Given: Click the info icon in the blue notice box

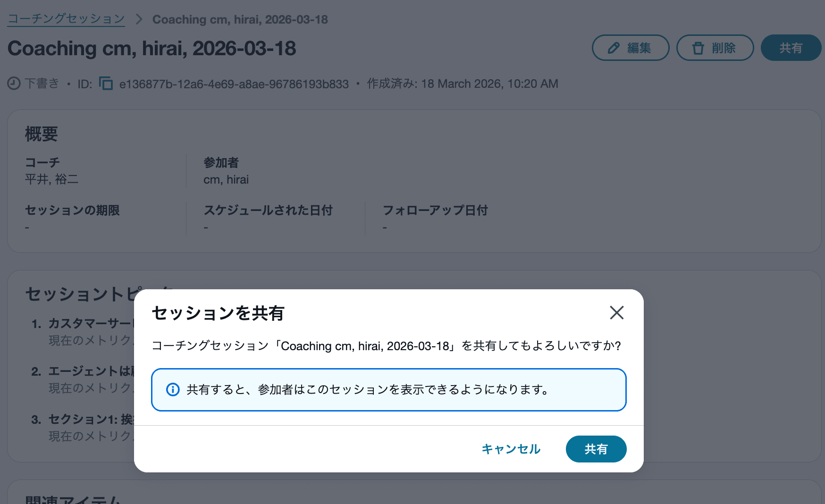Looking at the screenshot, I should (x=173, y=390).
